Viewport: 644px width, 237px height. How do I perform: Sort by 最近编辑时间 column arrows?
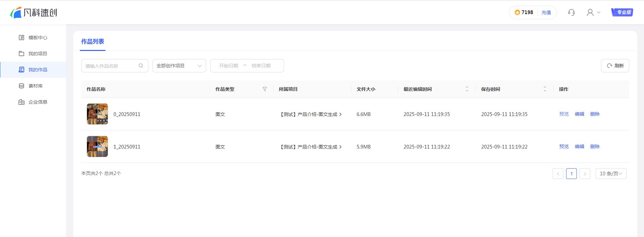tap(467, 89)
